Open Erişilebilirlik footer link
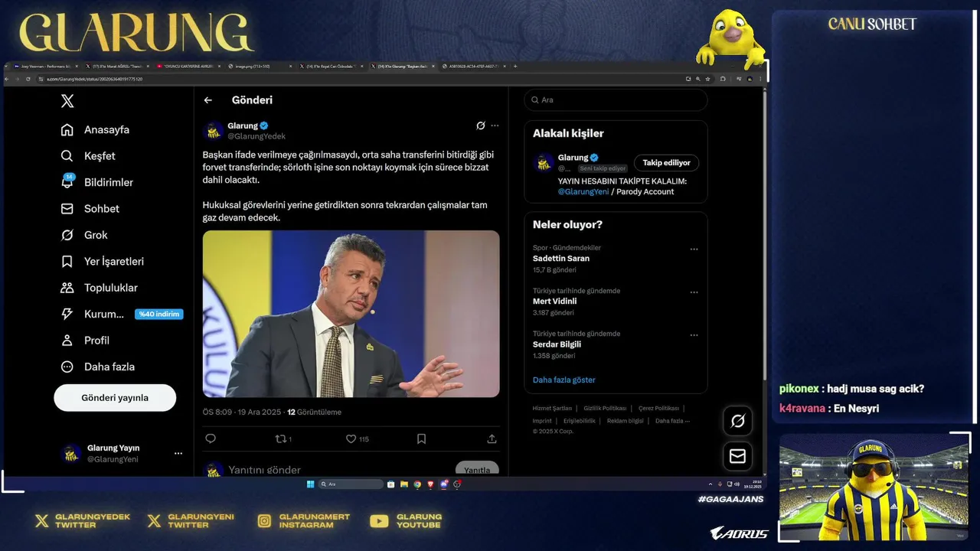 point(580,421)
